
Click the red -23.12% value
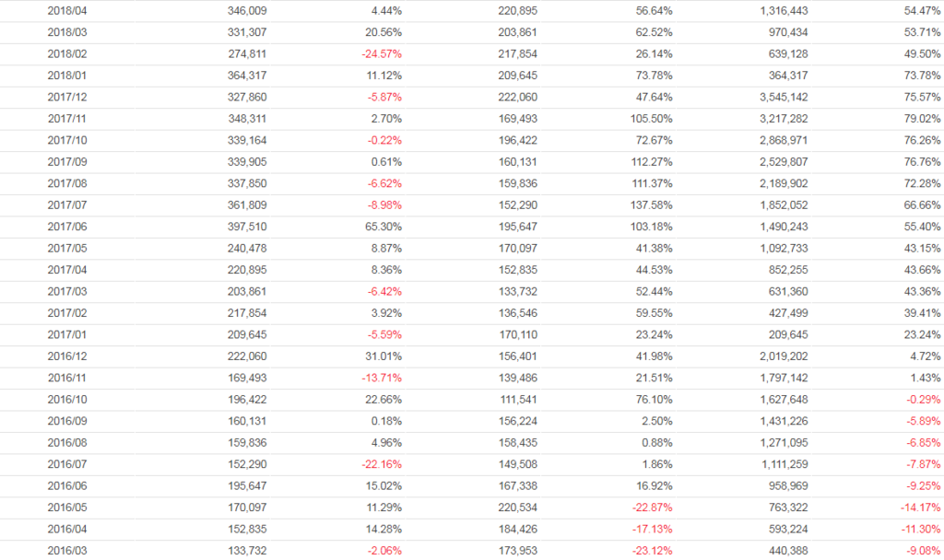click(x=652, y=551)
